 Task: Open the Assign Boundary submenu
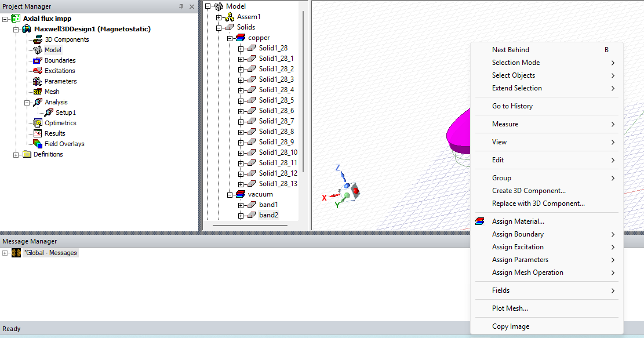pos(547,234)
